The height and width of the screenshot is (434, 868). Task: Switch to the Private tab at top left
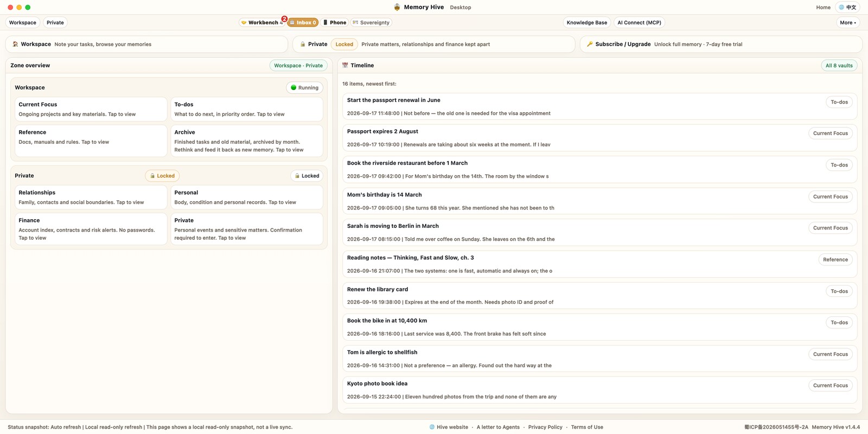coord(55,23)
